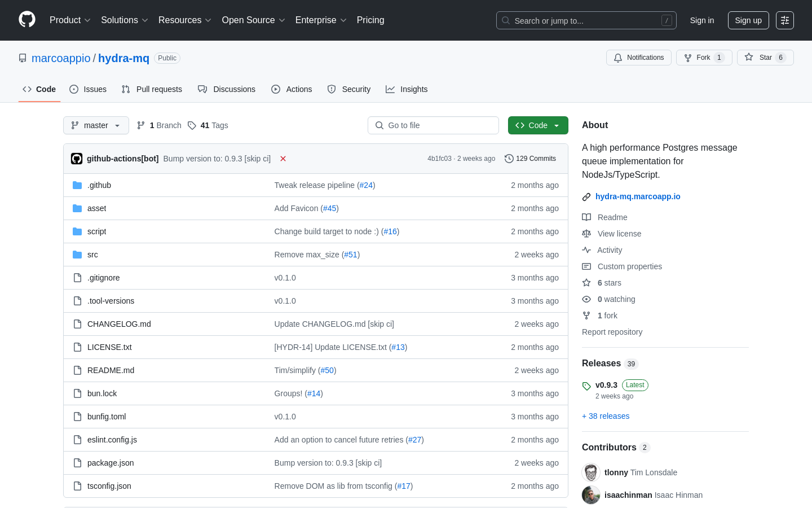The width and height of the screenshot is (812, 508).
Task: Click the Readme book icon in About
Action: pos(586,217)
